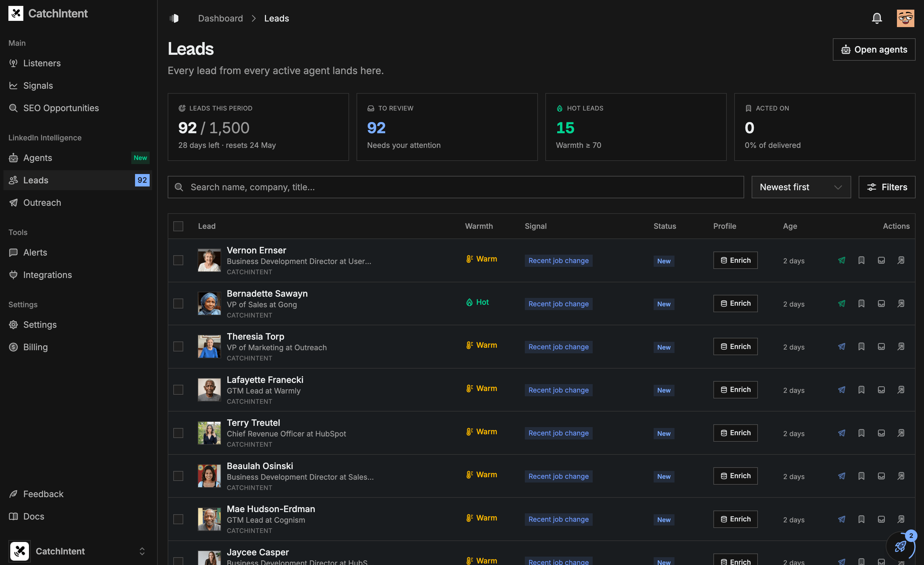Open the SEO Opportunities section
The height and width of the screenshot is (565, 924).
click(61, 108)
